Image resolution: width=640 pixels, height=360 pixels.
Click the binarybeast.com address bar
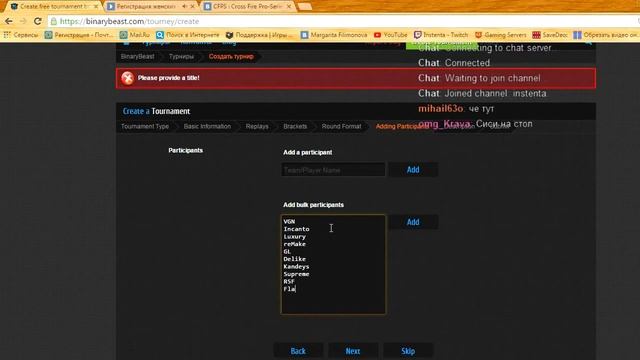point(343,21)
